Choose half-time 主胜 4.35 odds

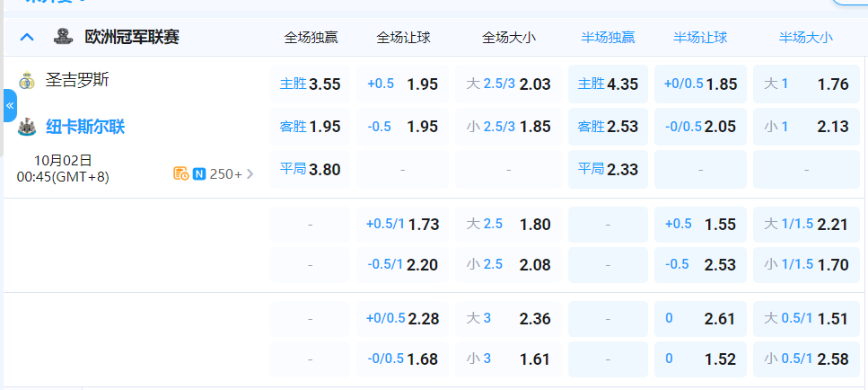click(x=608, y=84)
